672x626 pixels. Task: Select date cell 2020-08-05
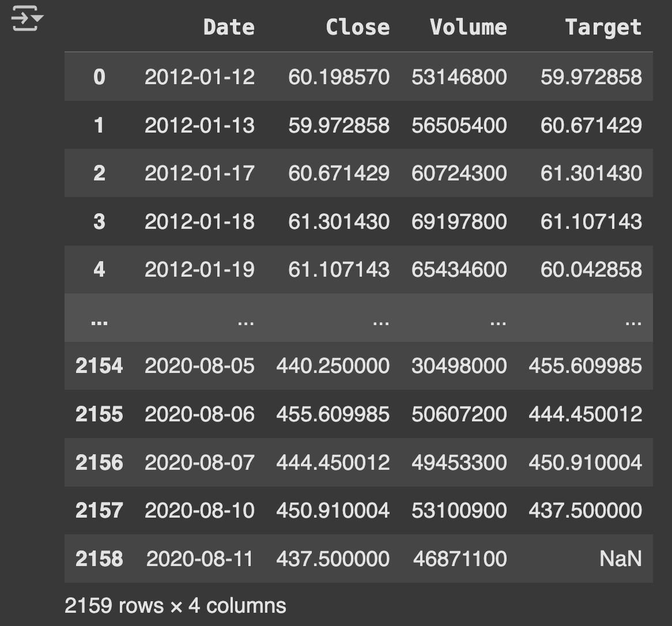pyautogui.click(x=200, y=365)
